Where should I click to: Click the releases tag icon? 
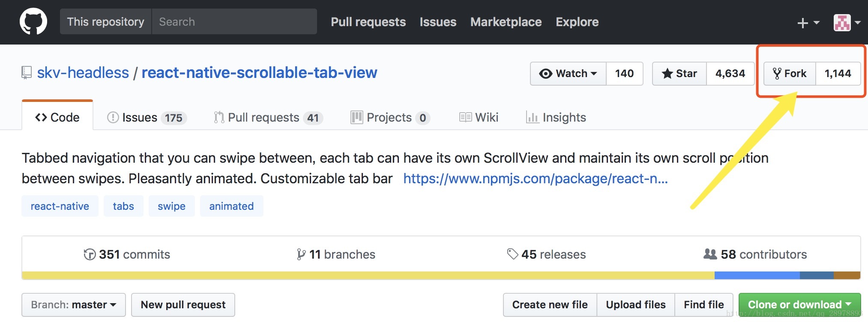tap(512, 254)
